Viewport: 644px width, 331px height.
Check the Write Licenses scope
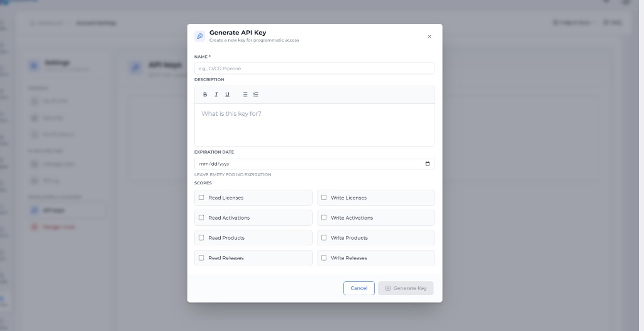point(324,198)
